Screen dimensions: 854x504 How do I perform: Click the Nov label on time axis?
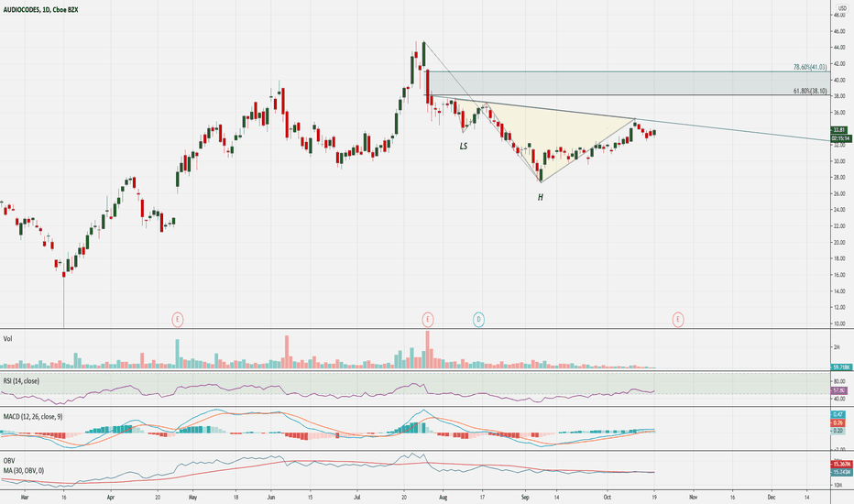tap(694, 497)
